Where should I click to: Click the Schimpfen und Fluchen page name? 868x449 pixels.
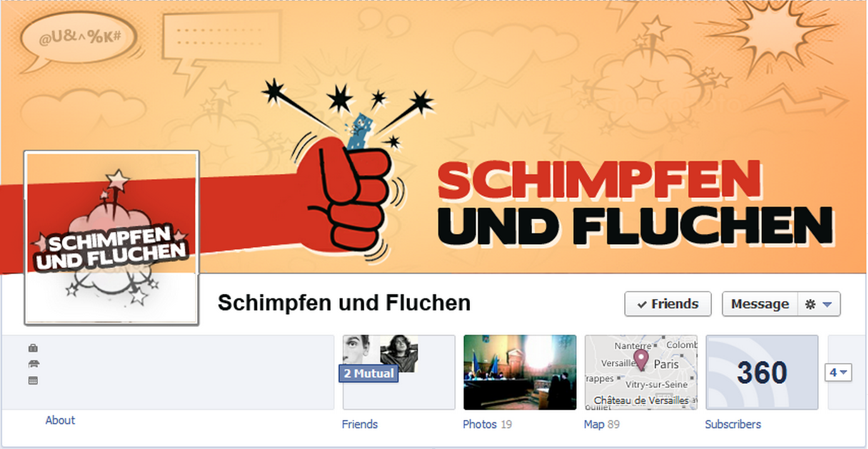click(x=344, y=303)
